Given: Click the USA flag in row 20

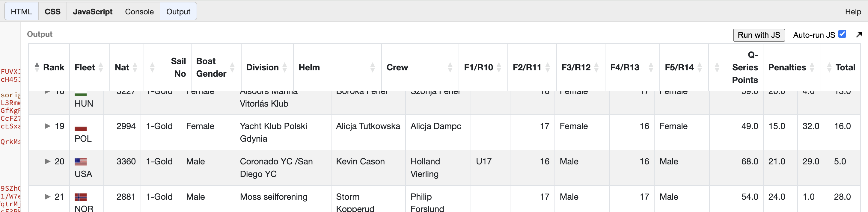Looking at the screenshot, I should (81, 162).
